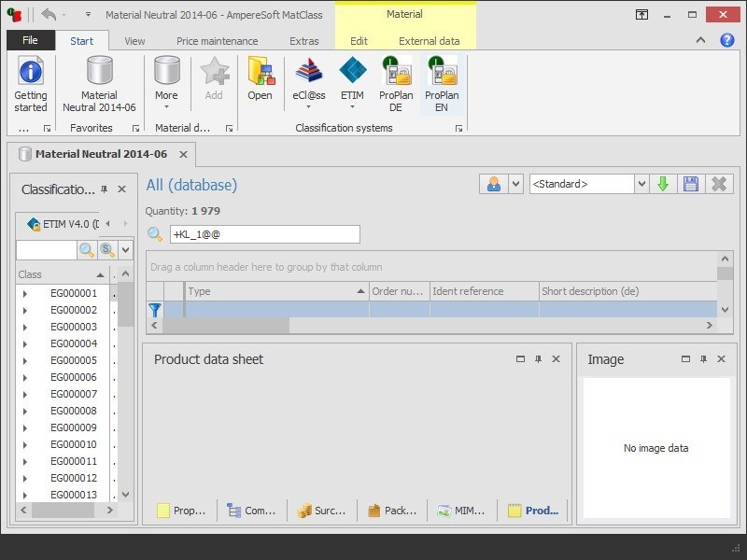Click the save layout floppy disk icon
The image size is (747, 560).
(x=691, y=184)
